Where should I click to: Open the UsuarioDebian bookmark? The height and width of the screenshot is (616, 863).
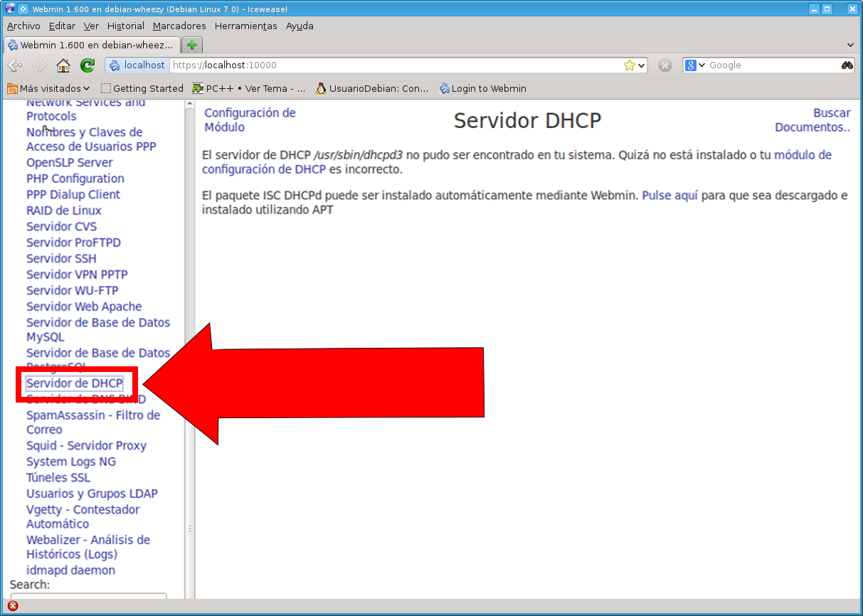coord(373,88)
